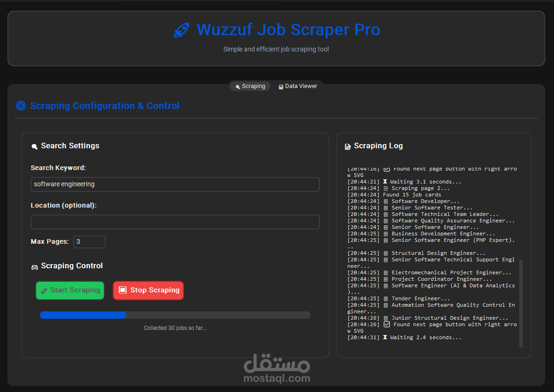Image resolution: width=554 pixels, height=392 pixels.
Task: Click the 'Max Pages:' label
Action: (x=50, y=241)
